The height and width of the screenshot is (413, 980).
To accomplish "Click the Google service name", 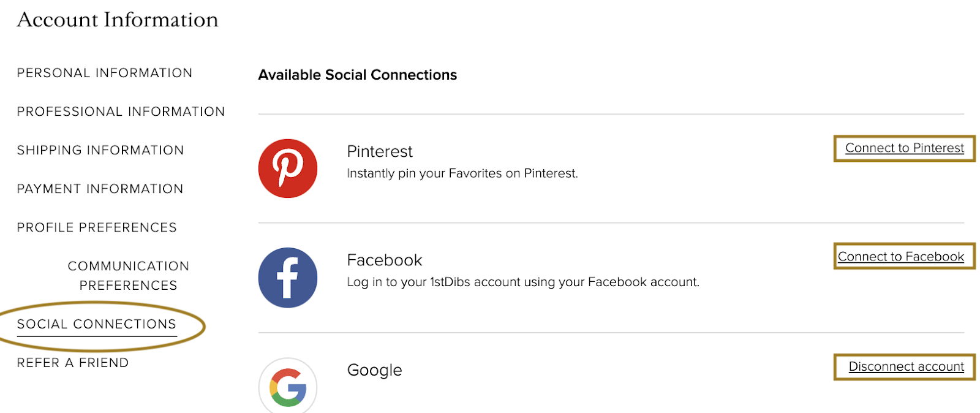I will pos(375,370).
